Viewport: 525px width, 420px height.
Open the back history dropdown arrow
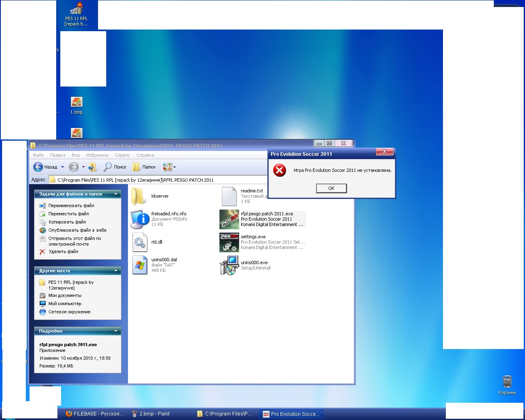[62, 167]
